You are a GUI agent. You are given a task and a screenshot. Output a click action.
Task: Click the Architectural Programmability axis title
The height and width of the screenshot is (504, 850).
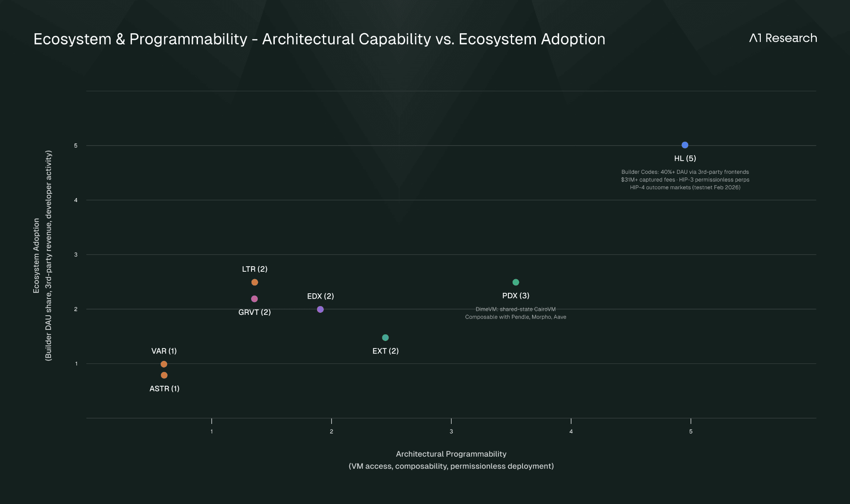(x=451, y=454)
